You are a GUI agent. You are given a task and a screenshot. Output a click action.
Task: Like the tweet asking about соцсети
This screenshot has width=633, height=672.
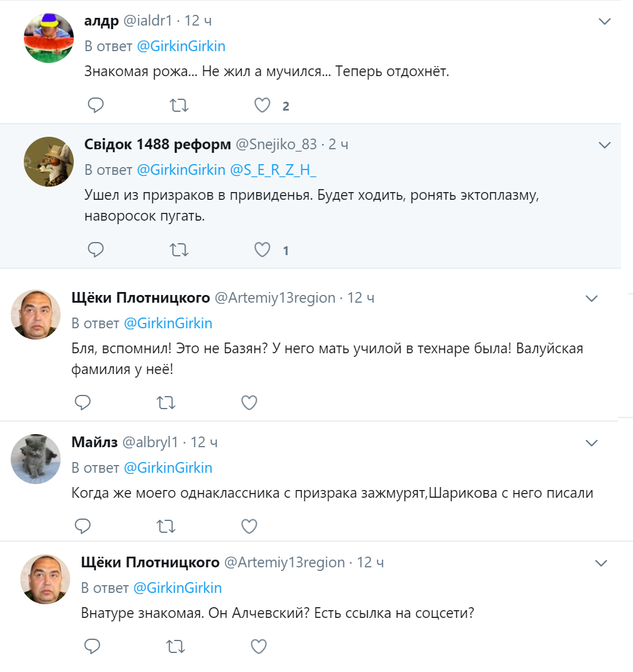coord(259,646)
